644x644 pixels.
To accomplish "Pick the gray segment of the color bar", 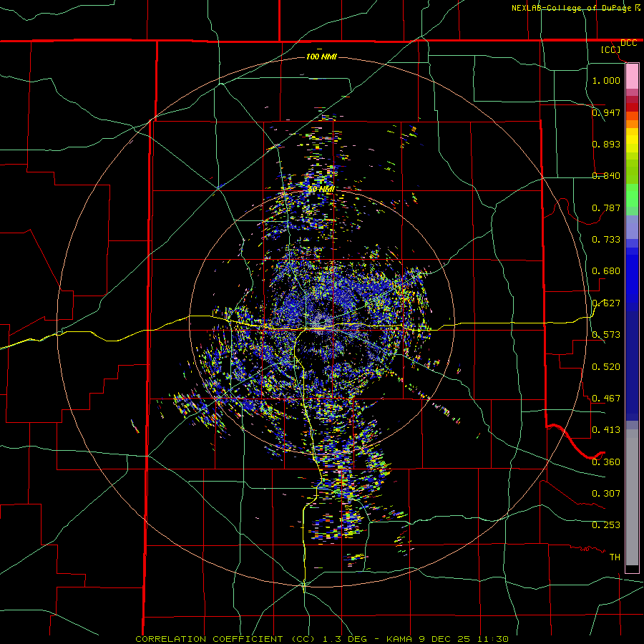I will pyautogui.click(x=632, y=497).
